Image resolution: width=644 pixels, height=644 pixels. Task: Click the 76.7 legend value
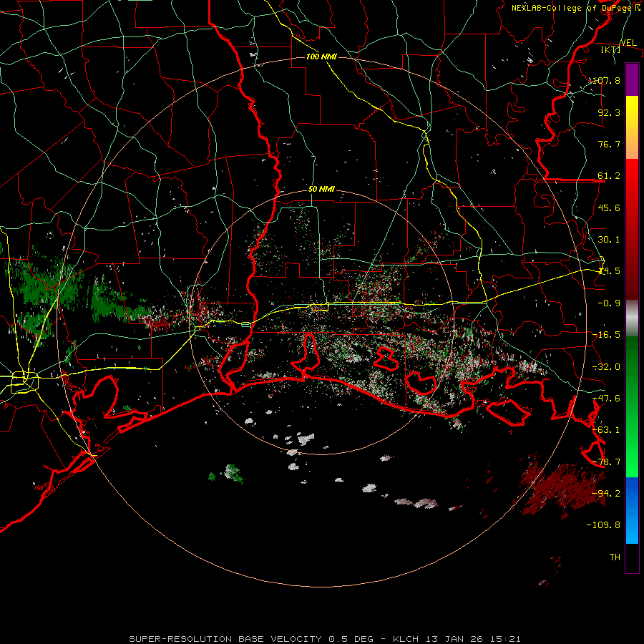[609, 144]
